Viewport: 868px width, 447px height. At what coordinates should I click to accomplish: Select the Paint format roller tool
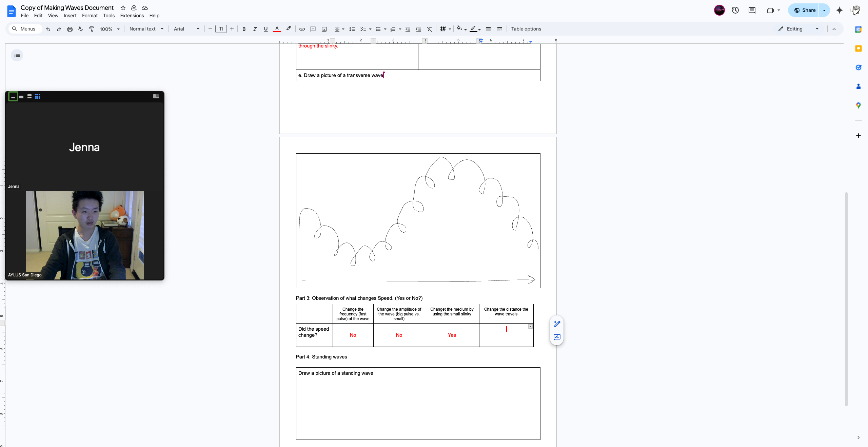click(x=91, y=29)
